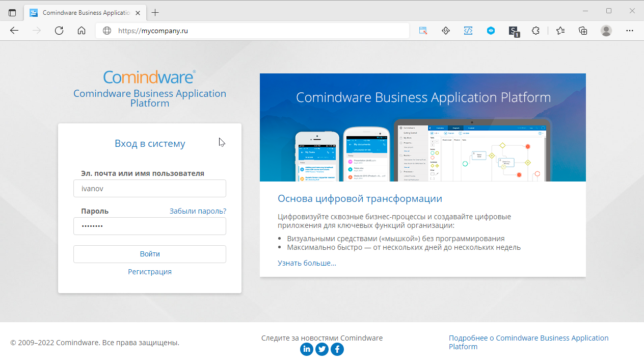
Task: Click the copyright text © 2009–2022 Comindware
Action: pos(95,343)
